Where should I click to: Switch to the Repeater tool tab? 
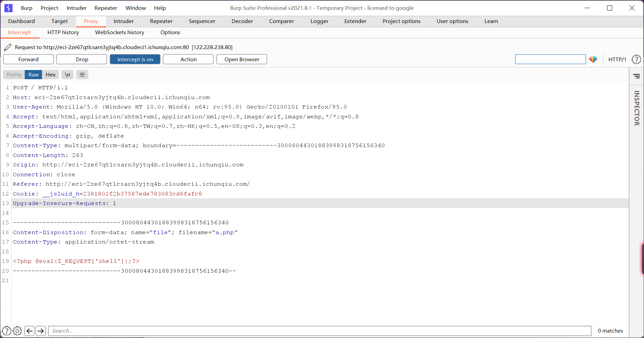(x=161, y=21)
